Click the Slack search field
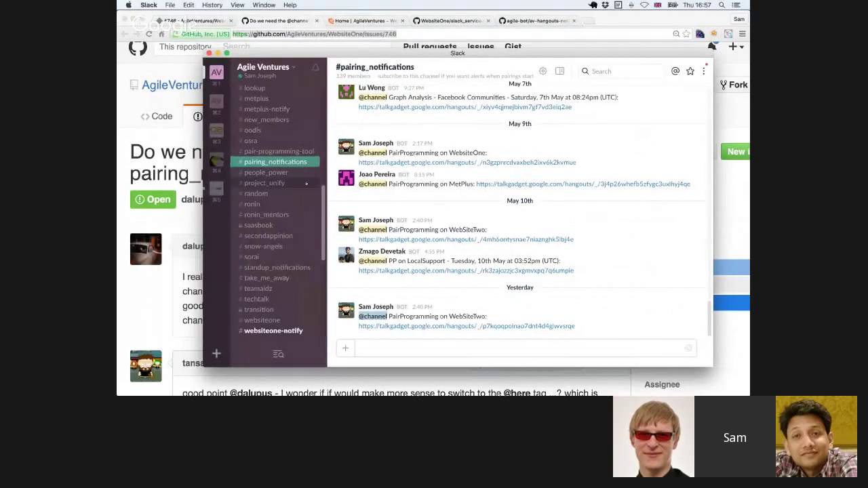Screen dimensions: 868x488 point(620,71)
